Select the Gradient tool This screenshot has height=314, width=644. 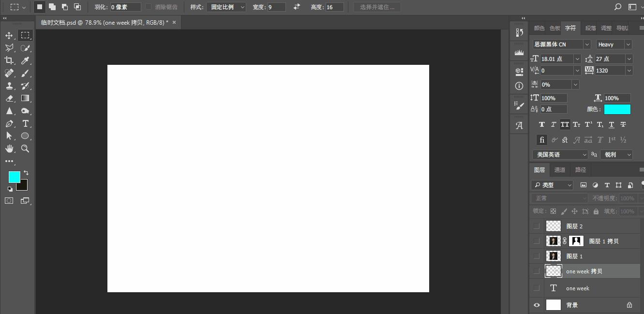click(25, 98)
